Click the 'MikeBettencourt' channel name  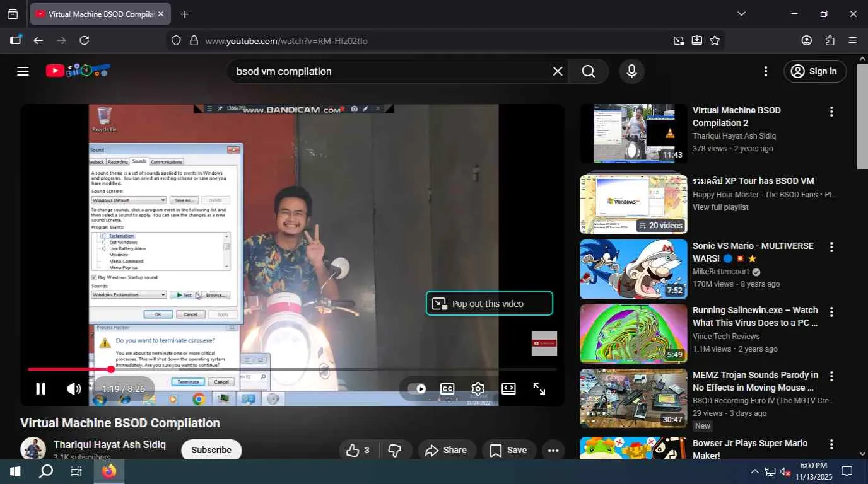click(x=721, y=272)
